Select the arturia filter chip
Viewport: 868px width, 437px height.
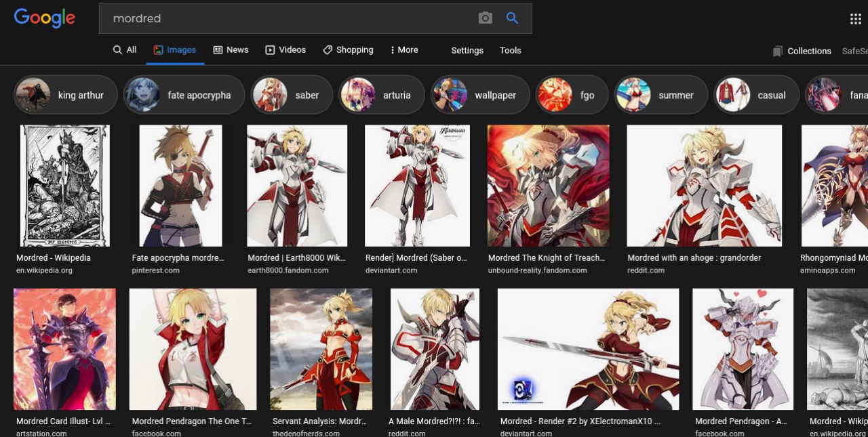point(382,95)
